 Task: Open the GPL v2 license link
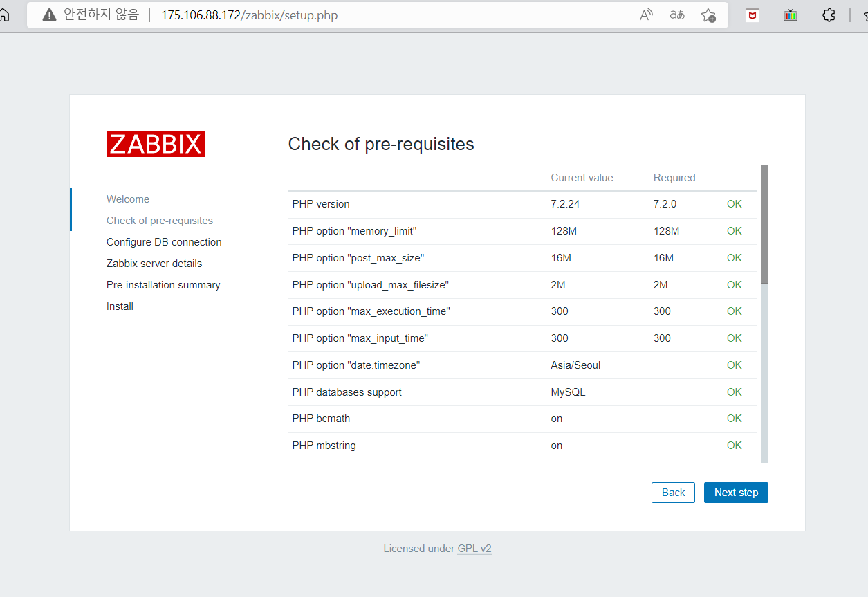tap(474, 549)
